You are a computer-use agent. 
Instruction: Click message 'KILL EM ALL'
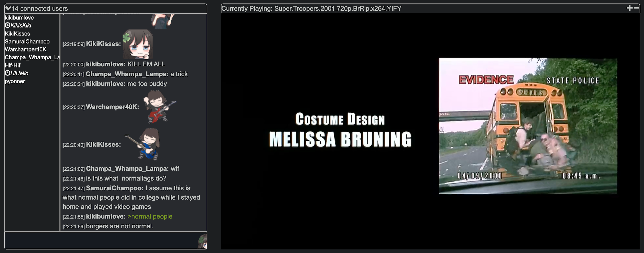[x=146, y=64]
